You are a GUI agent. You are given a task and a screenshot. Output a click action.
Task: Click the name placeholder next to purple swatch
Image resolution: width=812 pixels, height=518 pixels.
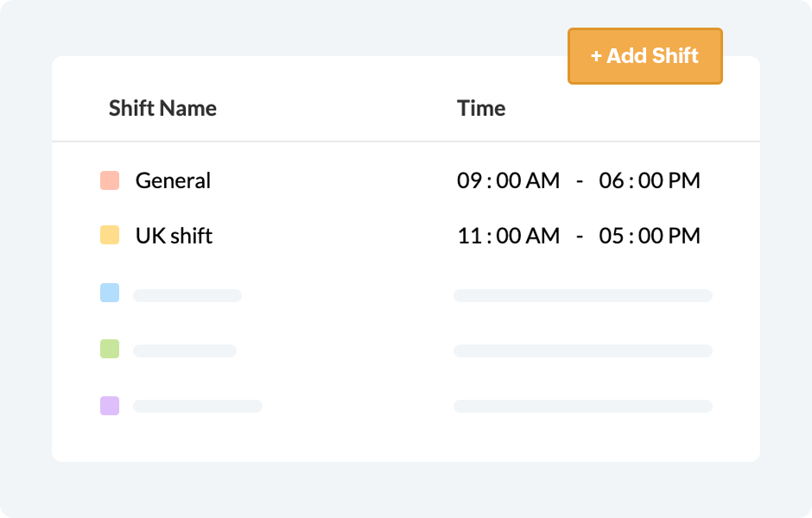(198, 406)
